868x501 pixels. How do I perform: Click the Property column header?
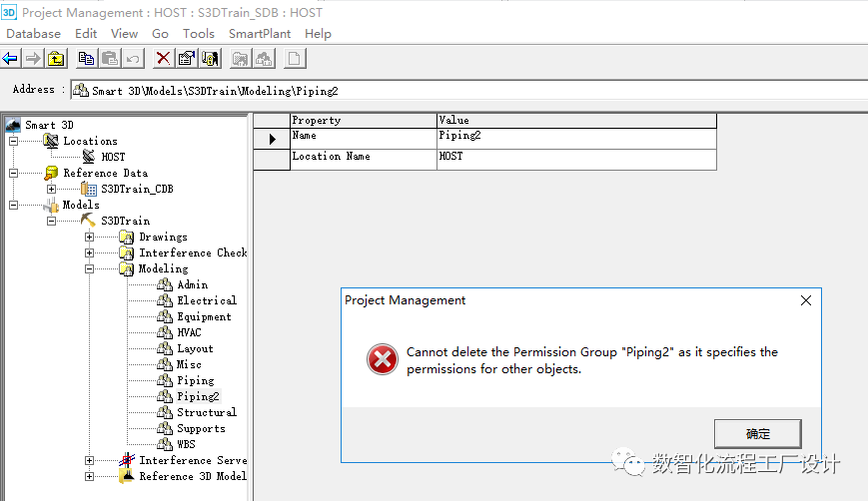click(364, 121)
